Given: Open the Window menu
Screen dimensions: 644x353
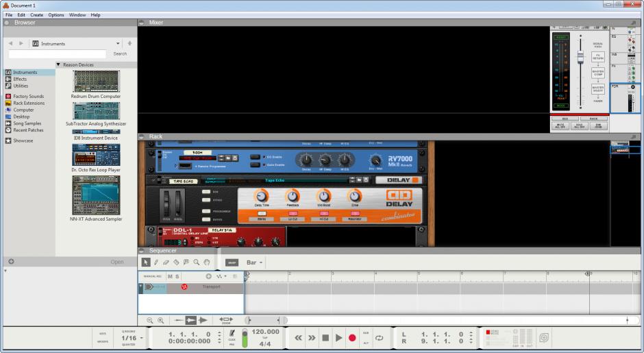Looking at the screenshot, I should tap(77, 15).
